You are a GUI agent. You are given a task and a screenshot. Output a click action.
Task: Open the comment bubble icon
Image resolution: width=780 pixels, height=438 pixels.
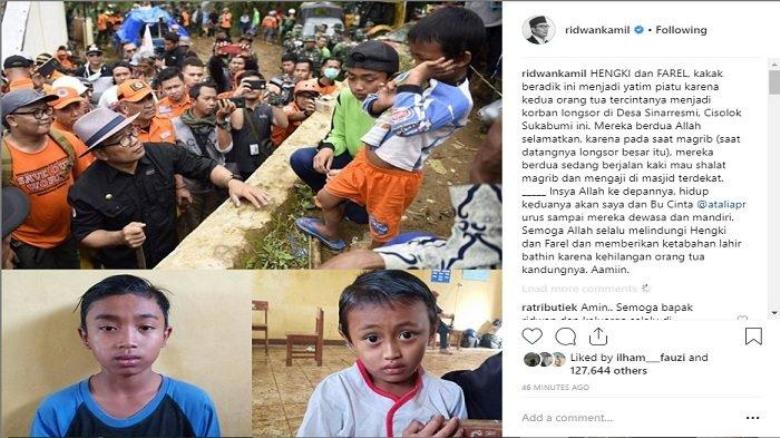565,337
